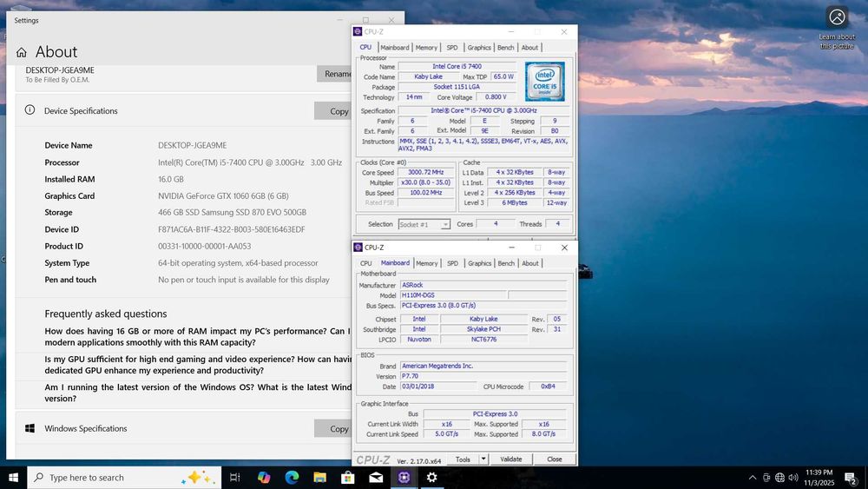Click the Core Speed value 3000.72 MHz
Screen dimensions: 868x489
point(426,172)
